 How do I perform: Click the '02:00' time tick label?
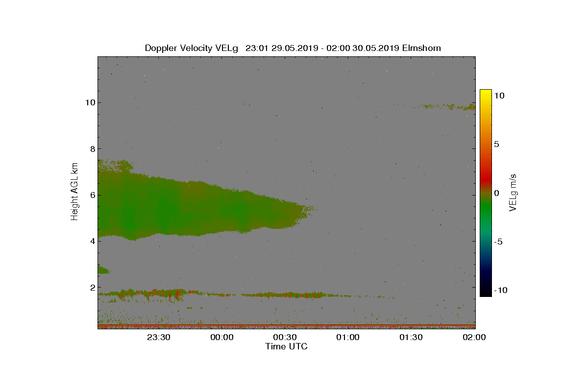click(x=475, y=337)
